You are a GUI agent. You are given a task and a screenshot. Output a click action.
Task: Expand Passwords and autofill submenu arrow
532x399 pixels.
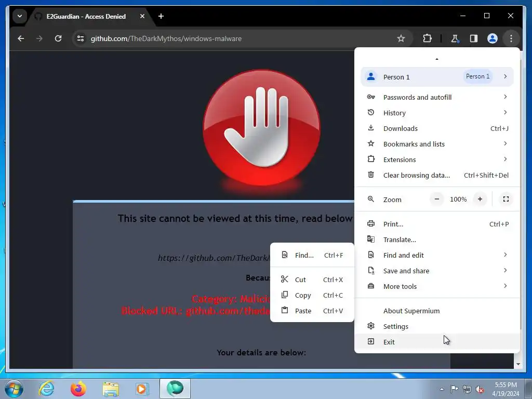[505, 97]
